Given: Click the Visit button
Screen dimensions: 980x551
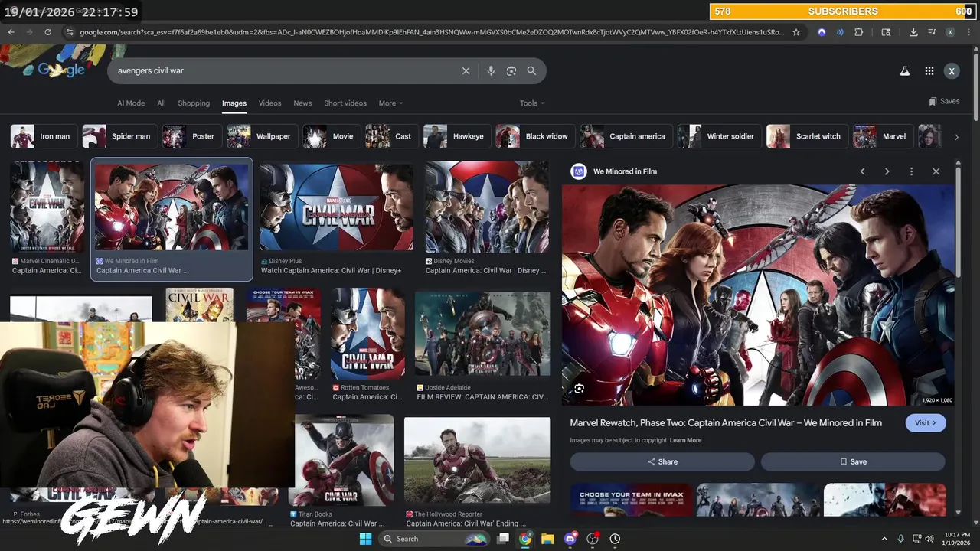Looking at the screenshot, I should tap(925, 423).
